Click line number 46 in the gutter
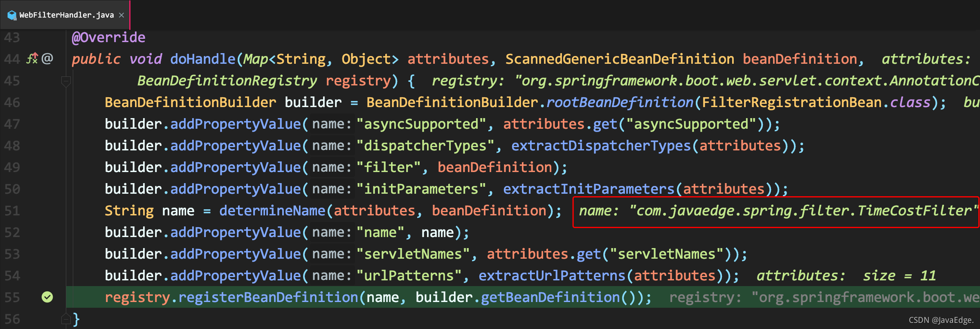The width and height of the screenshot is (980, 329). click(x=12, y=102)
